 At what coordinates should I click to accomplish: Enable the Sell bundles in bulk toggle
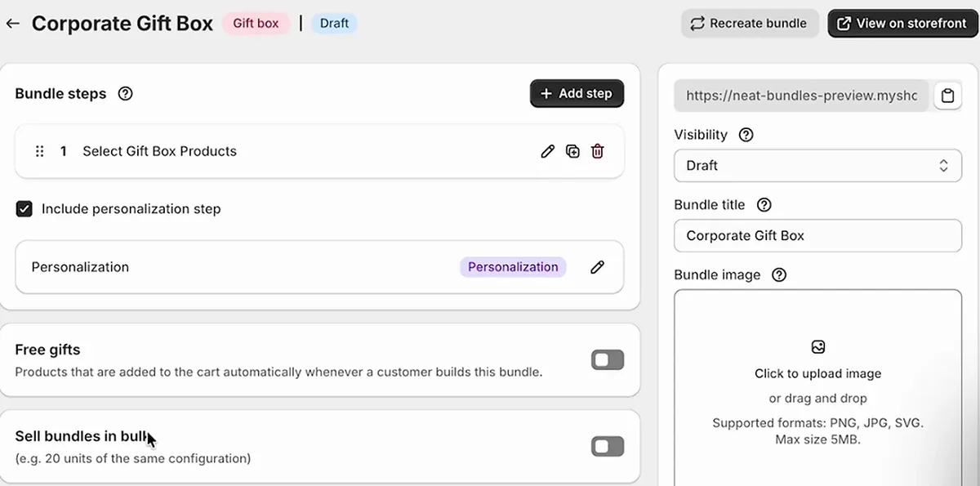608,447
